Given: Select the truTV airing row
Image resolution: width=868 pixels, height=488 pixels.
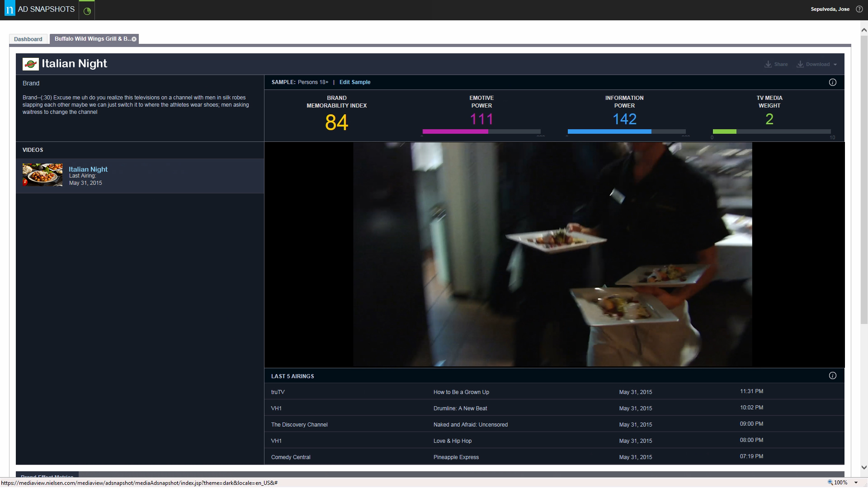Looking at the screenshot, I should (x=554, y=392).
